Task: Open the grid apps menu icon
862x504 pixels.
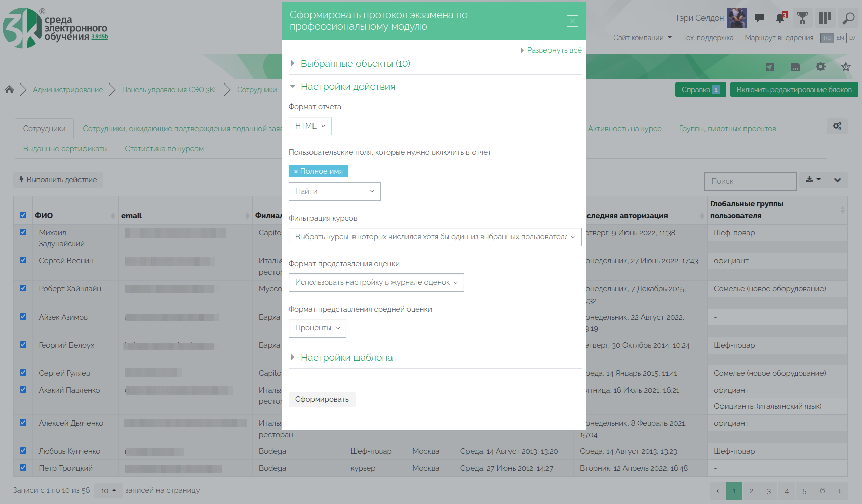Action: pos(825,18)
